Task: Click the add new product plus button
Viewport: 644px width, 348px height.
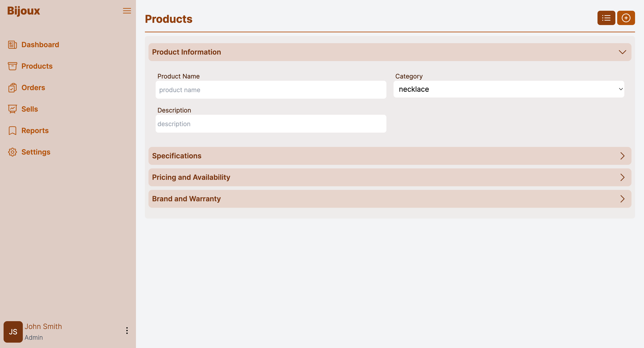Action: (626, 18)
